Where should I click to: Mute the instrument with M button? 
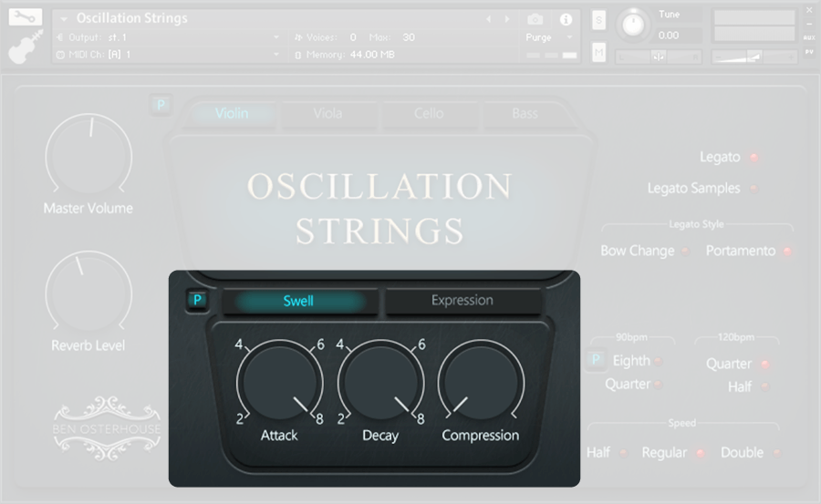(x=598, y=52)
